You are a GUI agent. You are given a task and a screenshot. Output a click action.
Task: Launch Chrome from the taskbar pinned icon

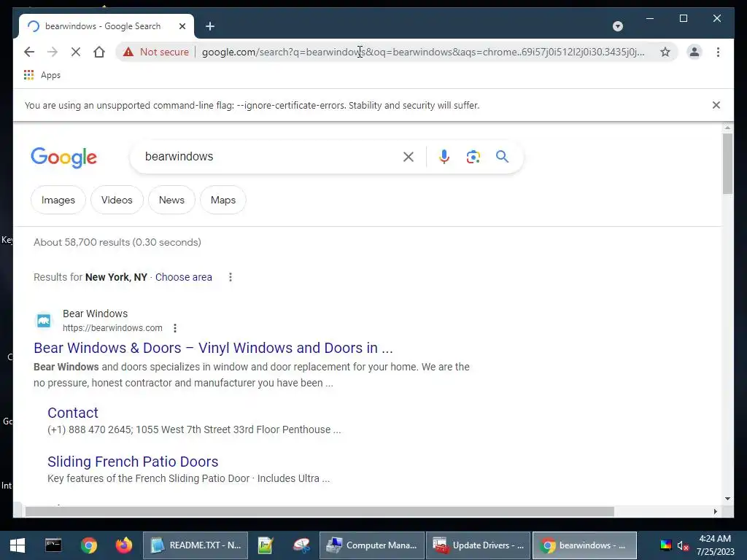coord(88,545)
